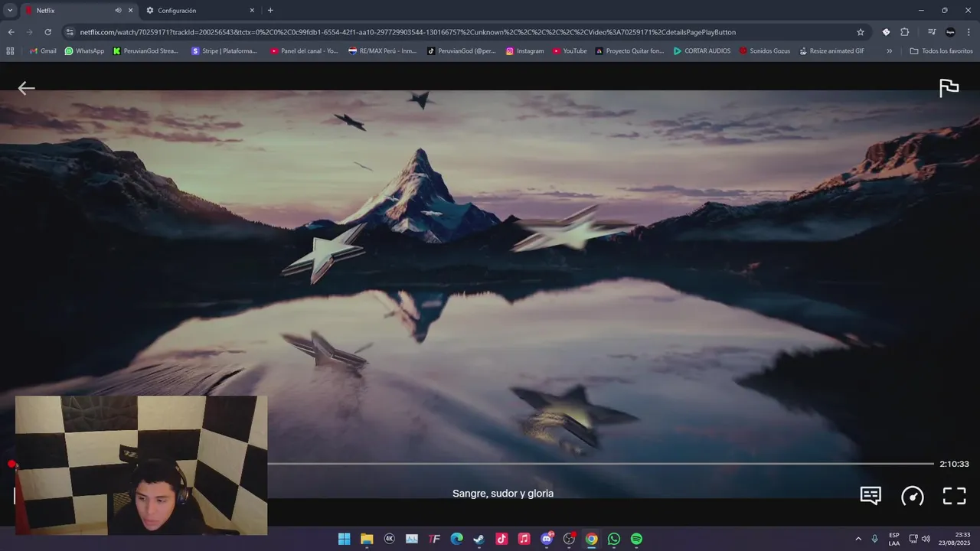Viewport: 980px width, 551px height.
Task: Open Chrome three-dot menu
Action: pos(969,32)
